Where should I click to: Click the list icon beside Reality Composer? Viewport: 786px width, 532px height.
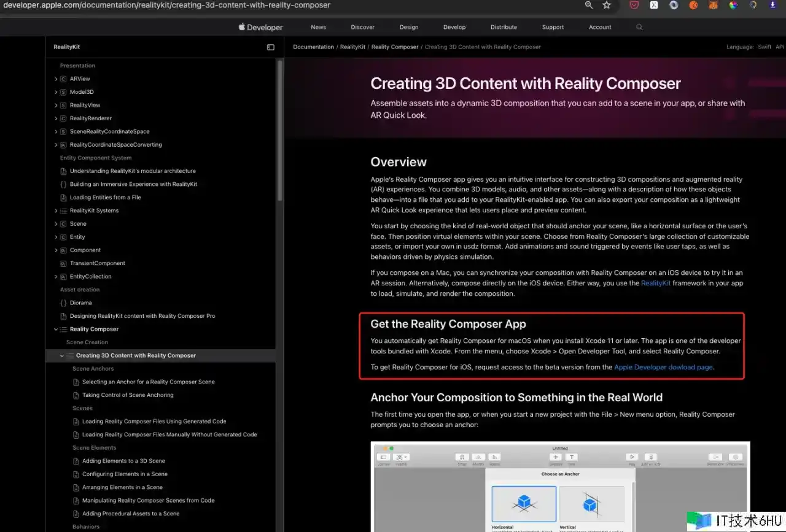pos(63,330)
